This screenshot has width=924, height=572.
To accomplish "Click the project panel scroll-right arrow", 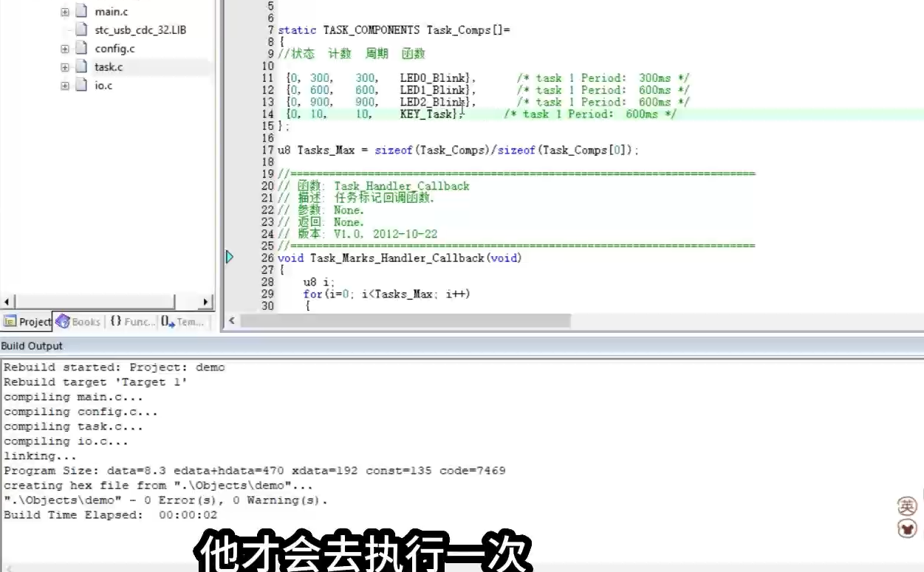I will [206, 302].
